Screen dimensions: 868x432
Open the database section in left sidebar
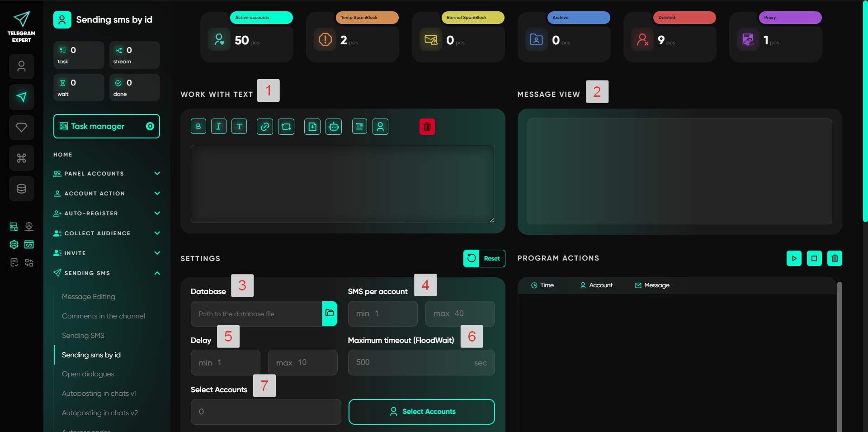click(x=21, y=189)
